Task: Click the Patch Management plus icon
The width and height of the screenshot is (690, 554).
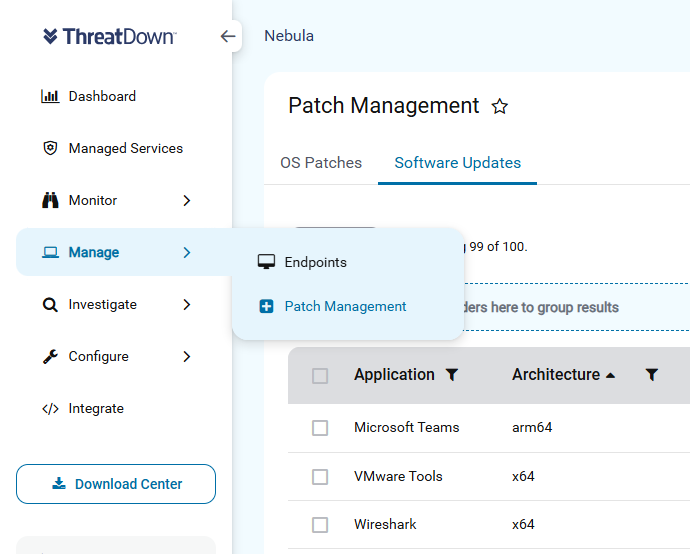Action: pos(266,306)
